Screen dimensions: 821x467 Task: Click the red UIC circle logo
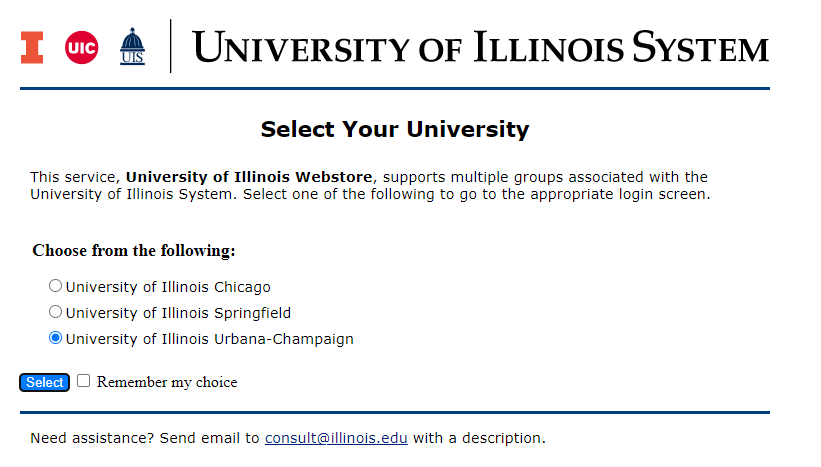pyautogui.click(x=82, y=48)
